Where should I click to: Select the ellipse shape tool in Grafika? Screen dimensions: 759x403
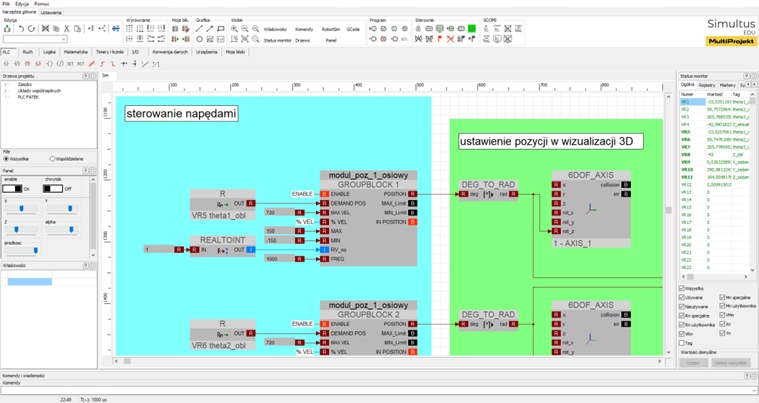[199, 40]
